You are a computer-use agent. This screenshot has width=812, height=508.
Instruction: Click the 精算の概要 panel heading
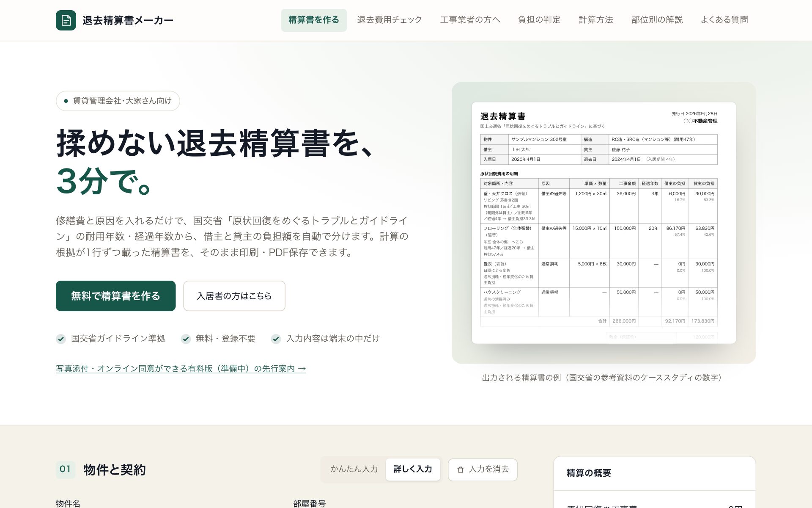(x=589, y=473)
